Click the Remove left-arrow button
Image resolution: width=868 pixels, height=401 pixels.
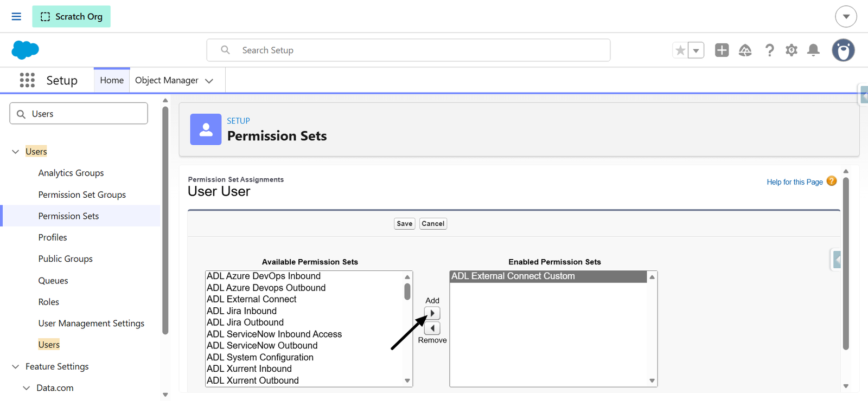(x=432, y=328)
